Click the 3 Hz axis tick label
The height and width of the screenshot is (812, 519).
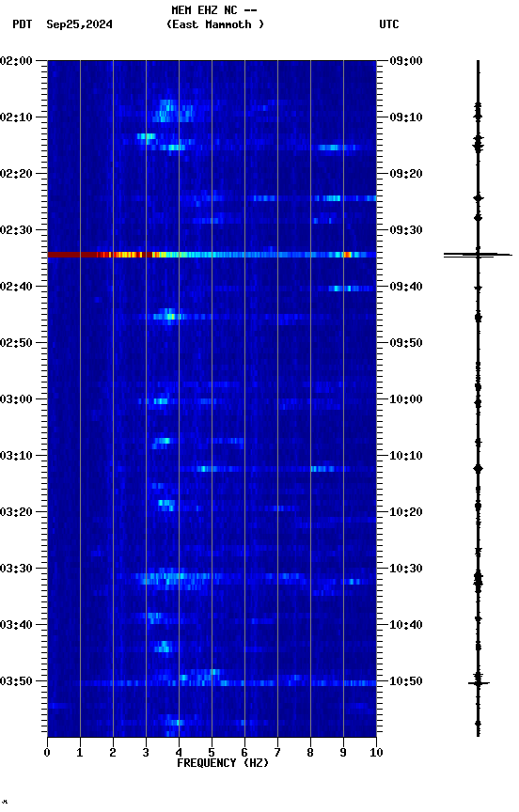(x=146, y=753)
